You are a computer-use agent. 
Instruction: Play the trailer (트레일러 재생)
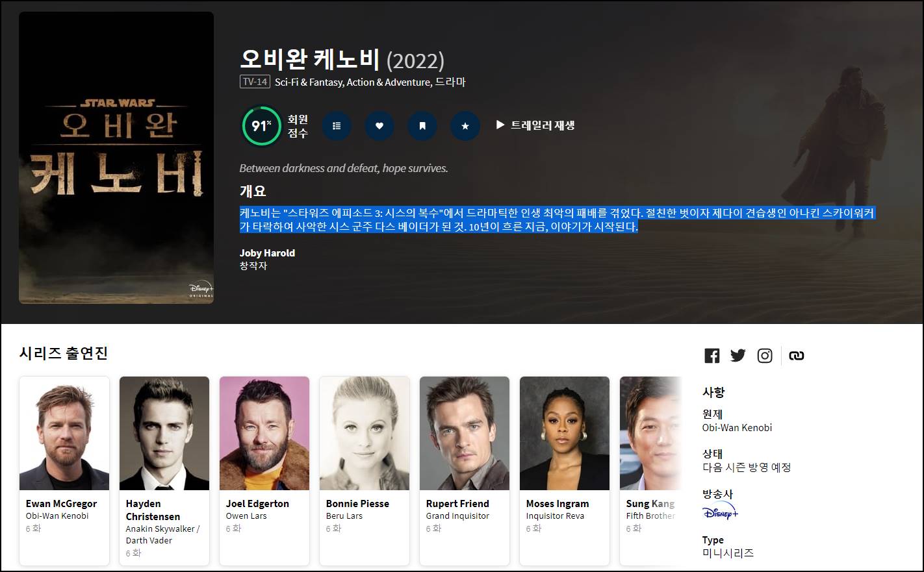pos(535,125)
